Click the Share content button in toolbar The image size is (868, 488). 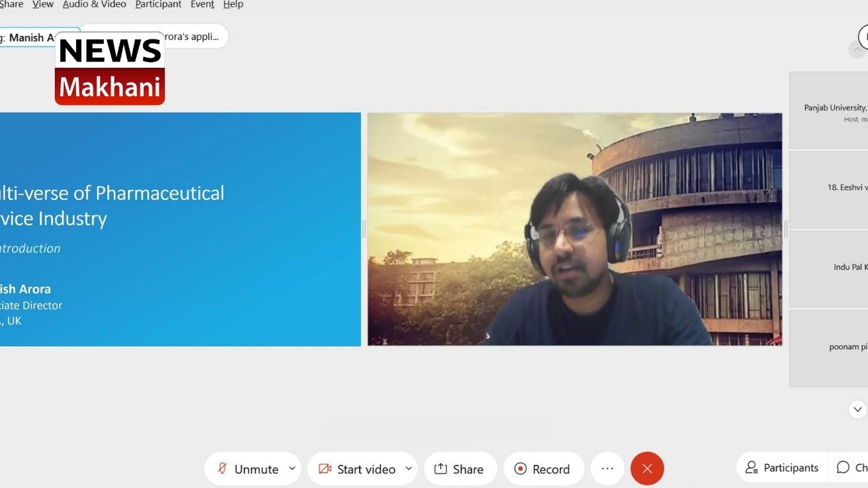click(x=460, y=469)
